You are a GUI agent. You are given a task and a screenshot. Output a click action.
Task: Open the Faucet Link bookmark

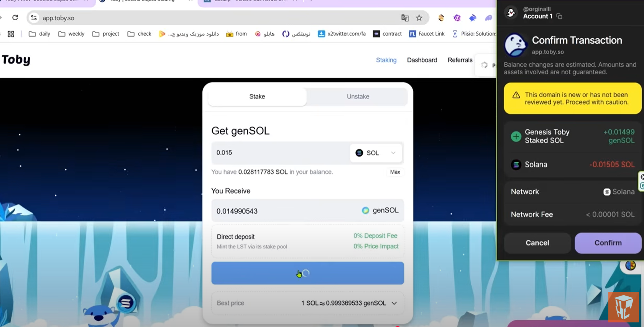tap(427, 34)
